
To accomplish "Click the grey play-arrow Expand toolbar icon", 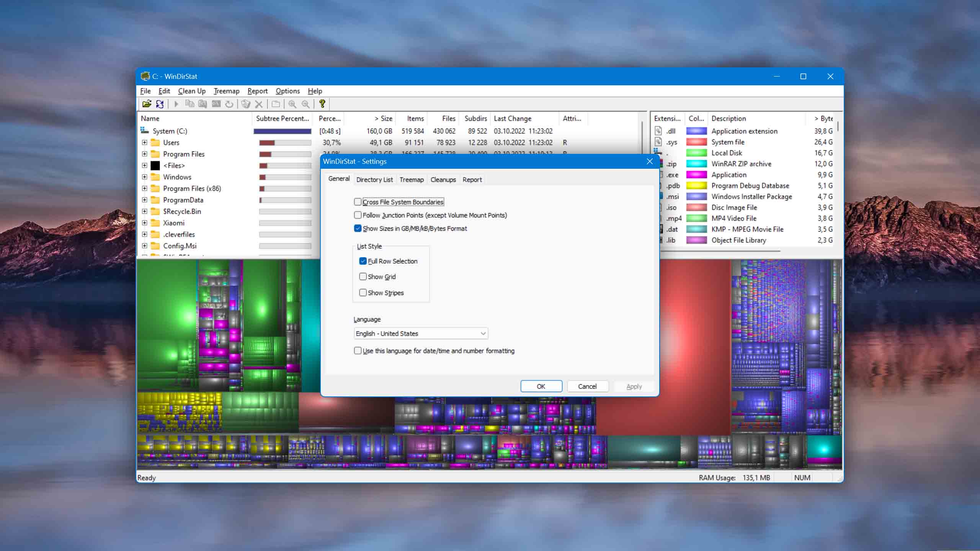I will 176,104.
